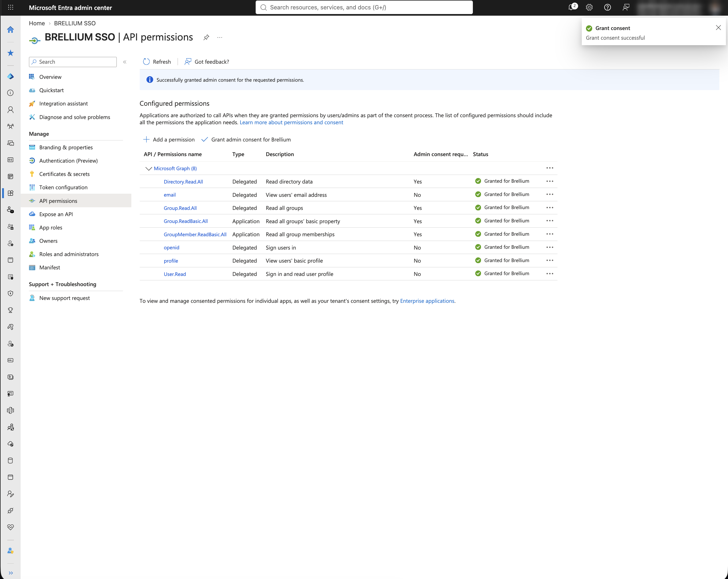Screen dimensions: 728x579
Task: Click the Refresh toolbar button
Action: [x=157, y=62]
